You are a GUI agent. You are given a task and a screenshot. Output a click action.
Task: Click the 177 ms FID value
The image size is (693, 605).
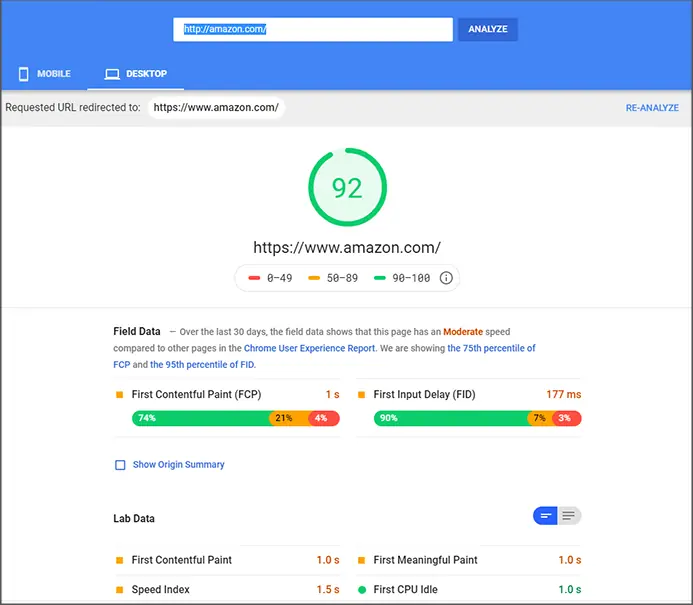(564, 394)
